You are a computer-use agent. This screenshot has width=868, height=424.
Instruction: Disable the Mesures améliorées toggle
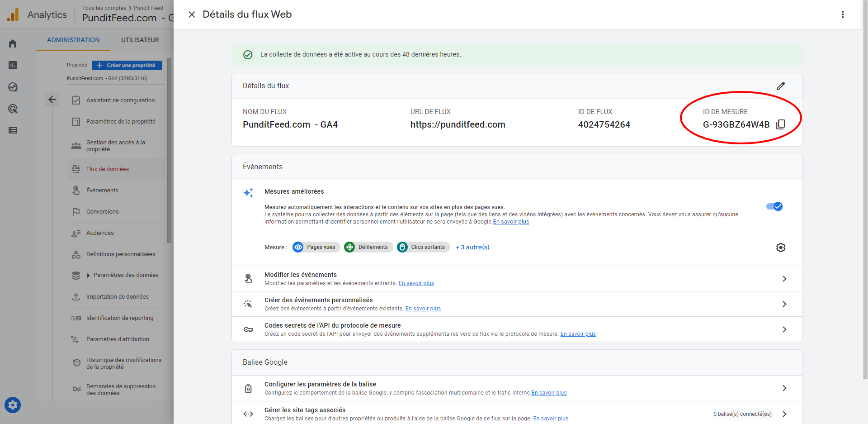(774, 206)
